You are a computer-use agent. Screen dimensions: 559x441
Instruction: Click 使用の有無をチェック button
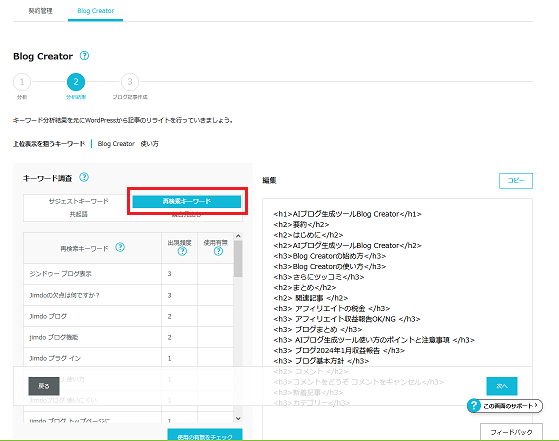[x=205, y=435]
